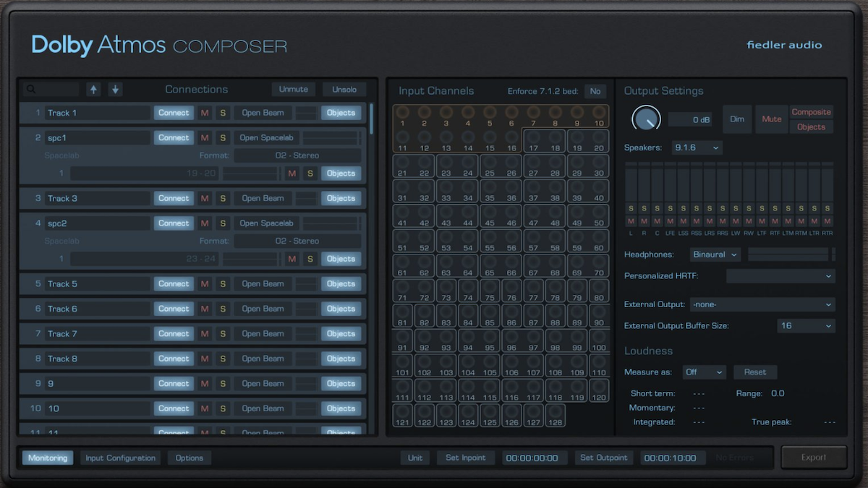
Task: Move connection down with the down-arrow button
Action: click(x=115, y=90)
